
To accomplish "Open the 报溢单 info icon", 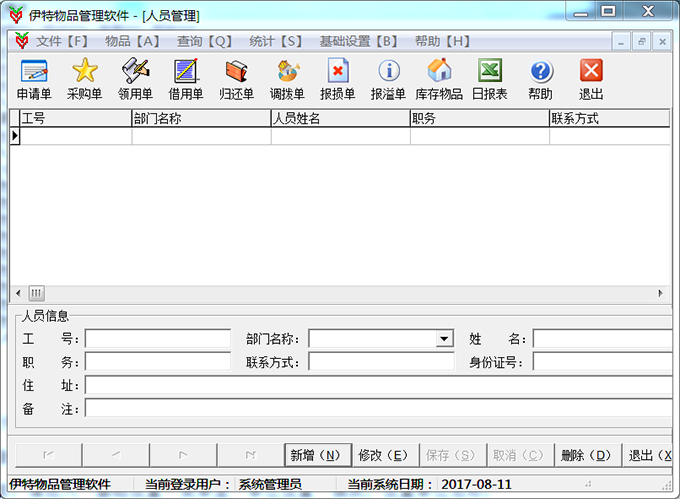I will coord(389,79).
